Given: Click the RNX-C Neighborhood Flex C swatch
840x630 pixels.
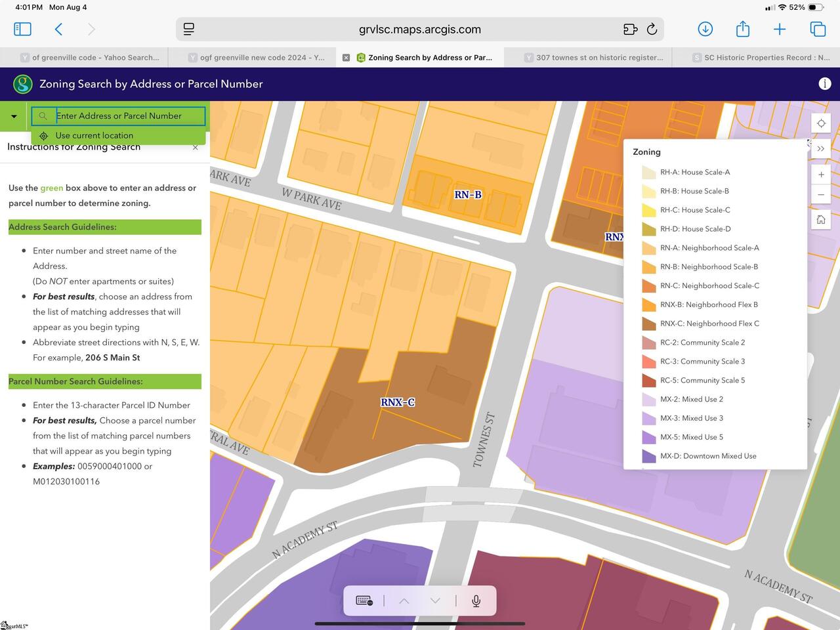Looking at the screenshot, I should point(648,324).
